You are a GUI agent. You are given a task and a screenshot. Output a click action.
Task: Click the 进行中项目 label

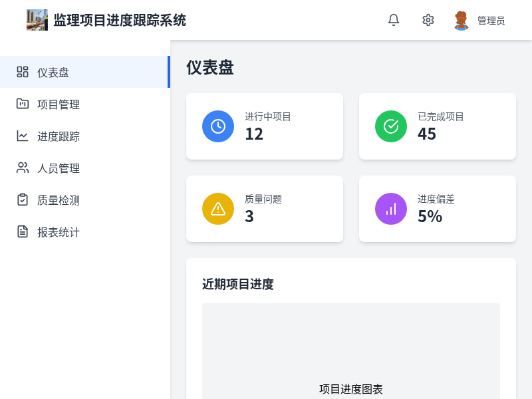(x=268, y=117)
